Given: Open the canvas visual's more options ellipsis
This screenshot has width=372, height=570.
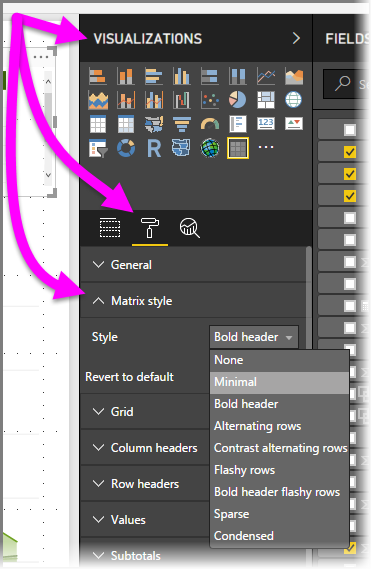Looking at the screenshot, I should pyautogui.click(x=41, y=57).
